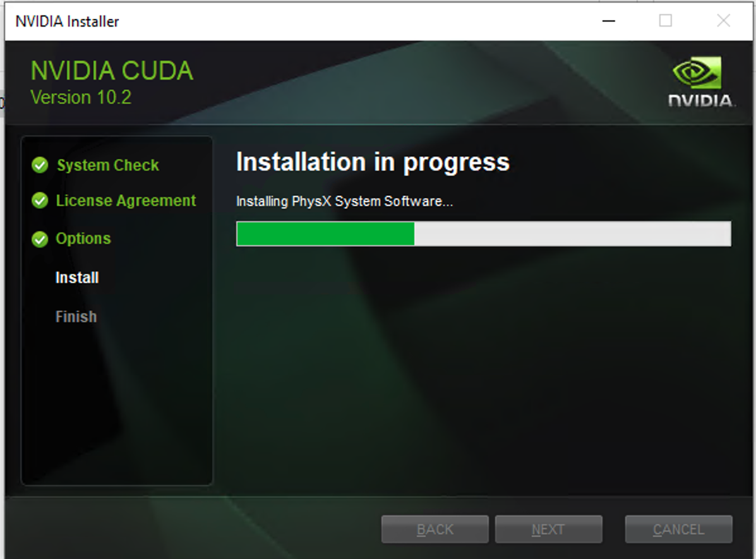Image resolution: width=756 pixels, height=559 pixels.
Task: Click the Version 10.2 label
Action: (x=80, y=97)
